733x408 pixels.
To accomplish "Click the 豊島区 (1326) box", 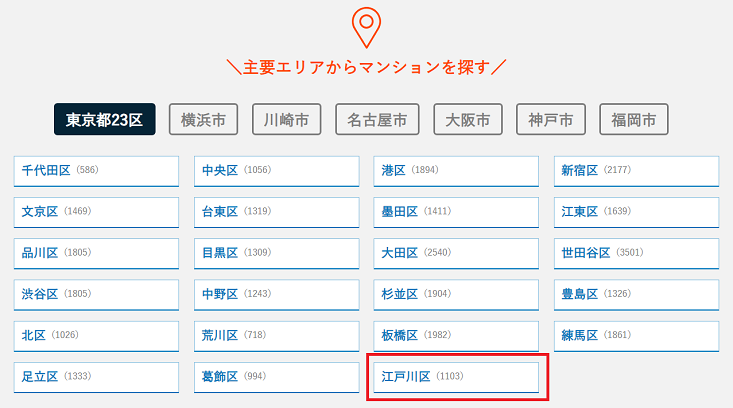I will pyautogui.click(x=637, y=295).
